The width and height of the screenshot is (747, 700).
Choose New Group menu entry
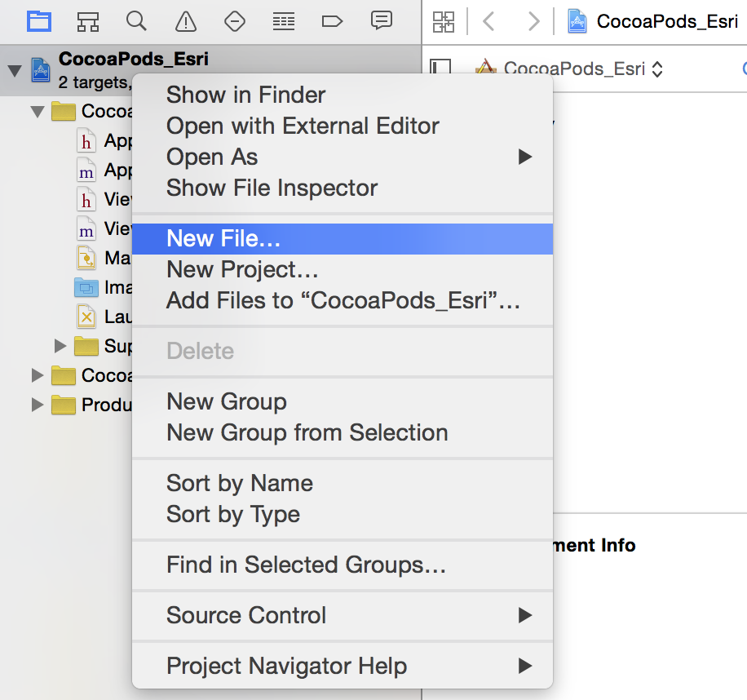tap(343, 401)
